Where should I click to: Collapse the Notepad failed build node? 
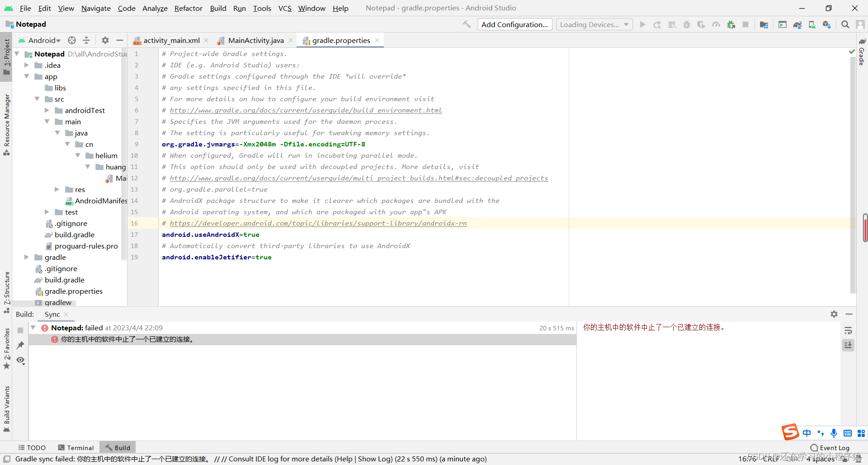[33, 328]
